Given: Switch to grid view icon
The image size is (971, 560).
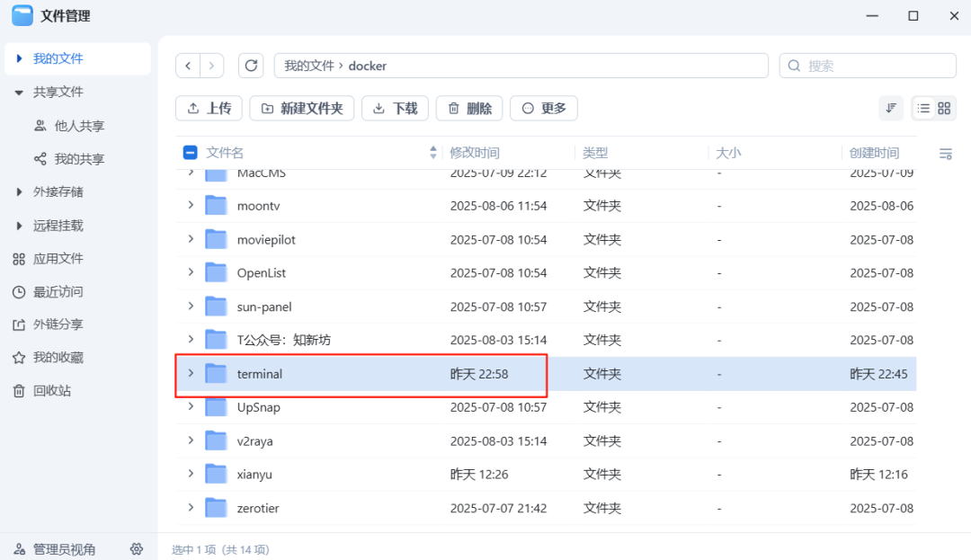Looking at the screenshot, I should coord(944,108).
